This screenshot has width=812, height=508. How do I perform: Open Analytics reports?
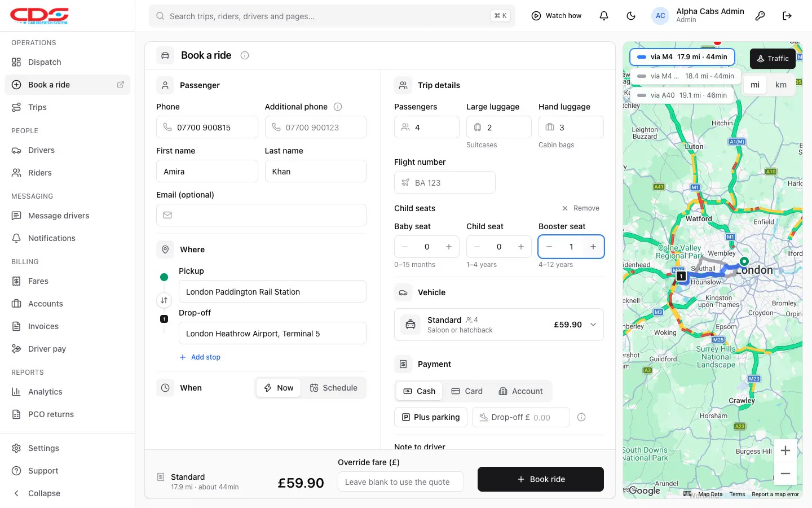click(x=68, y=392)
